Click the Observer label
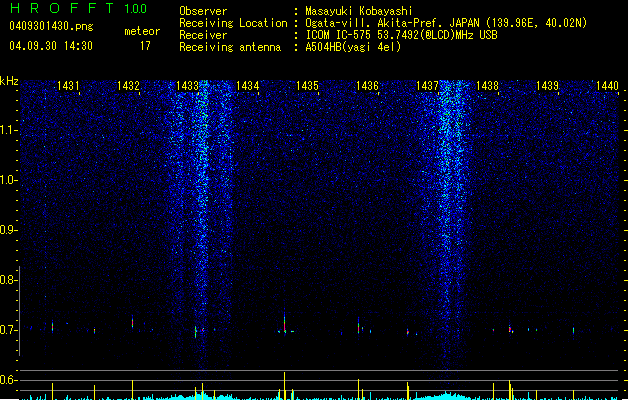Image resolution: width=629 pixels, height=400 pixels. (203, 11)
